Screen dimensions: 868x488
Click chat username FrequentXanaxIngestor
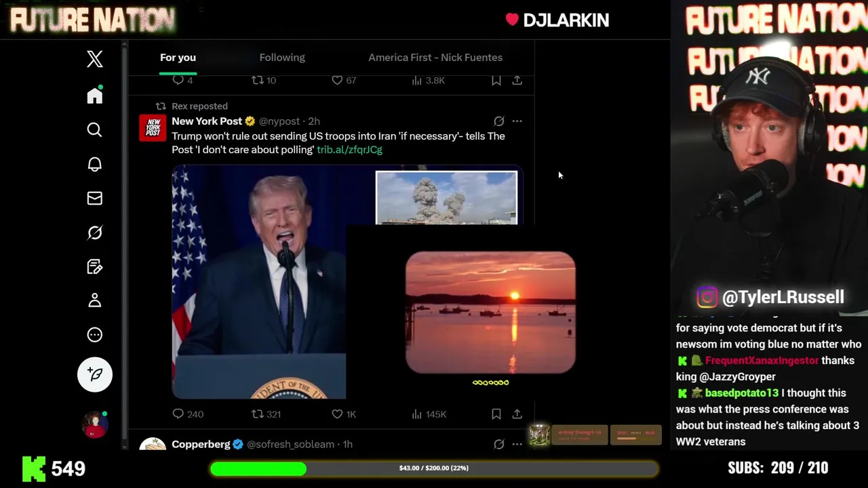coord(762,361)
